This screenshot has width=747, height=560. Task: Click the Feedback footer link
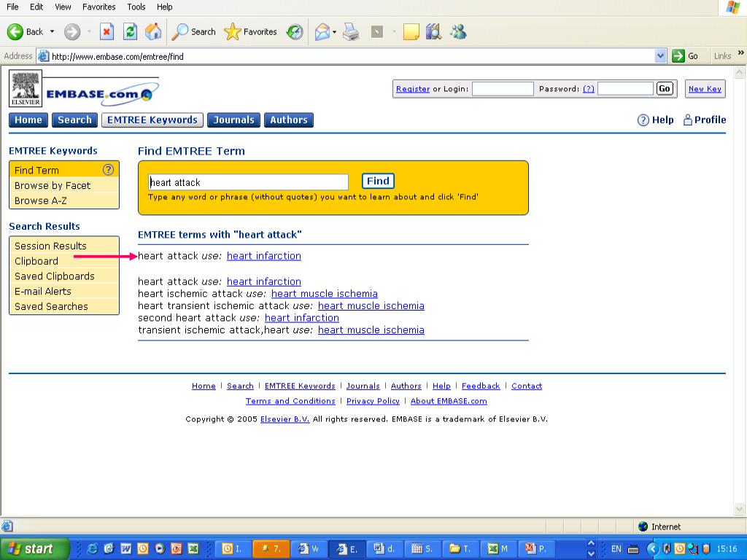coord(481,386)
